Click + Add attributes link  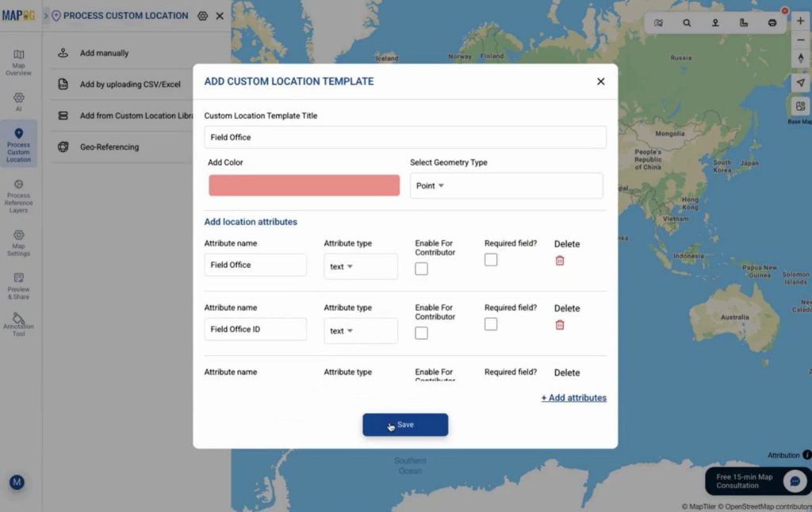click(x=573, y=397)
